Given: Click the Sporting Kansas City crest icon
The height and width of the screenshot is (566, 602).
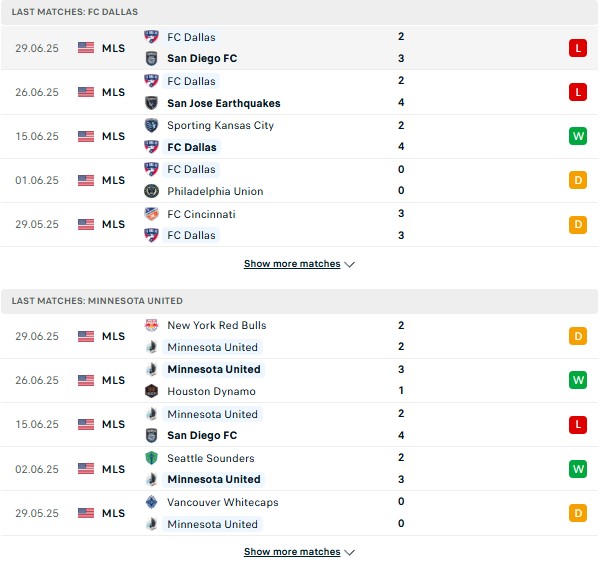Looking at the screenshot, I should 152,126.
